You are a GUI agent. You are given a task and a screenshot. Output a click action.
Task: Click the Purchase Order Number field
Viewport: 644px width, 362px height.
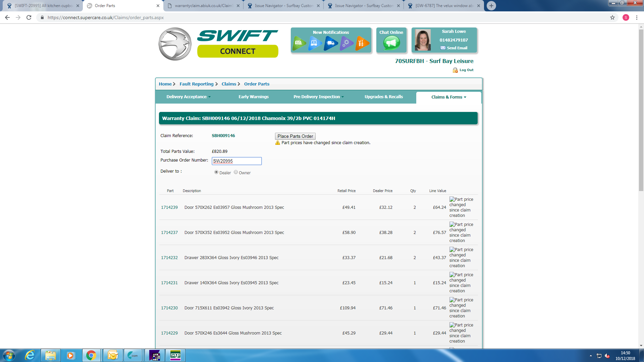click(236, 161)
